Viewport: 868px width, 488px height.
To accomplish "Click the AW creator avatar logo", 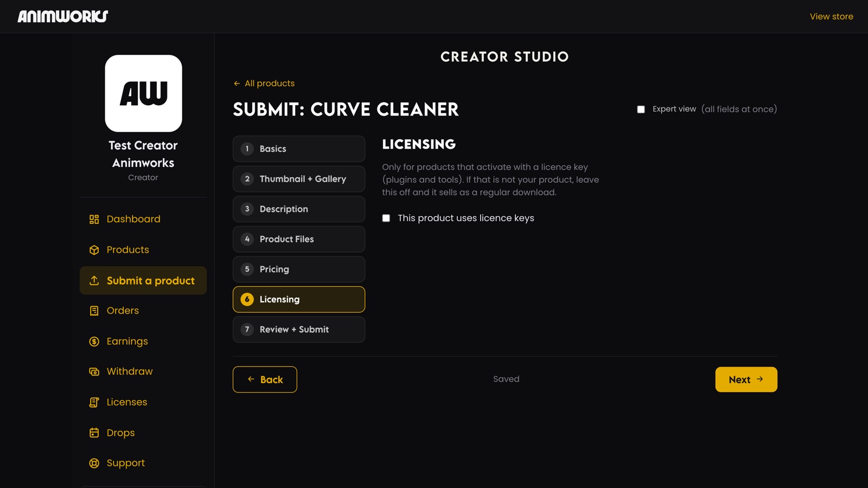I will [143, 93].
